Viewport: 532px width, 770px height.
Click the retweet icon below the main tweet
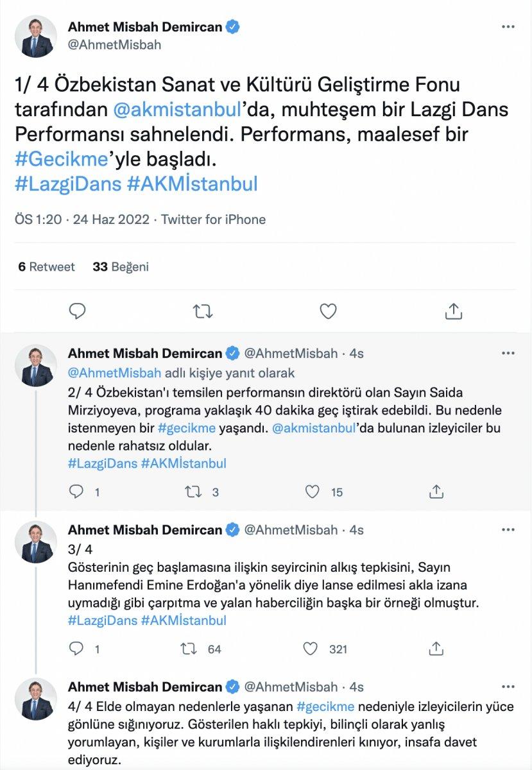tap(204, 311)
